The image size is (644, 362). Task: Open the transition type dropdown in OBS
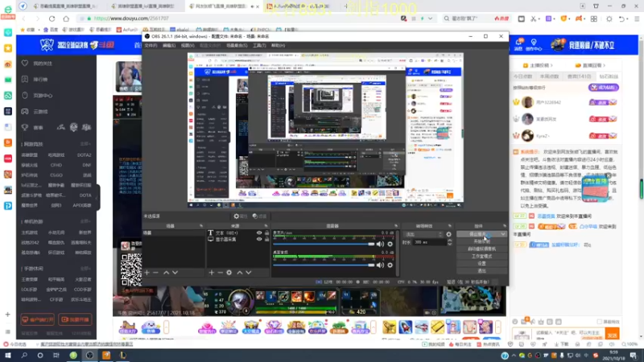pos(423,234)
